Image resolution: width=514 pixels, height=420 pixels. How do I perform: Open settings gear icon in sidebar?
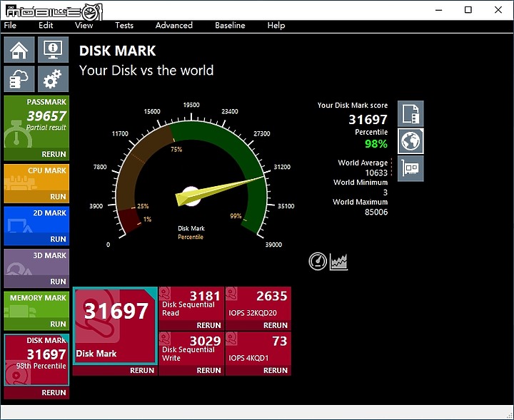(x=53, y=78)
